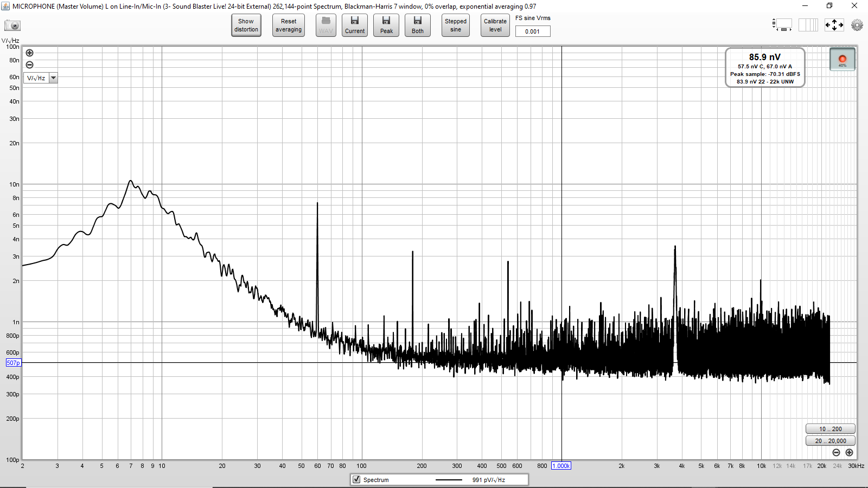Click the FS sine Vrms input field
Viewport: 868px width, 488px height.
click(x=533, y=31)
